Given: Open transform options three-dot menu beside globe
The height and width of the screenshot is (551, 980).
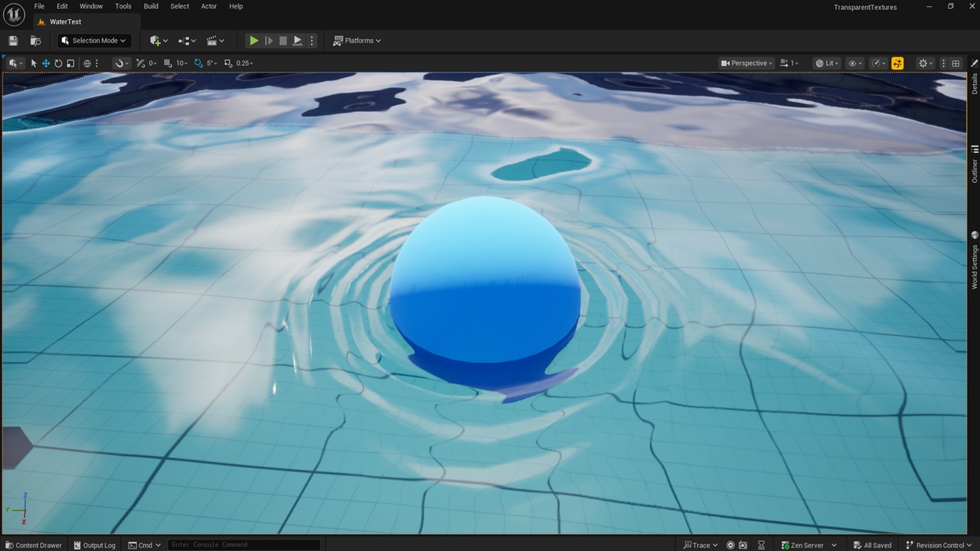Looking at the screenshot, I should coord(96,64).
